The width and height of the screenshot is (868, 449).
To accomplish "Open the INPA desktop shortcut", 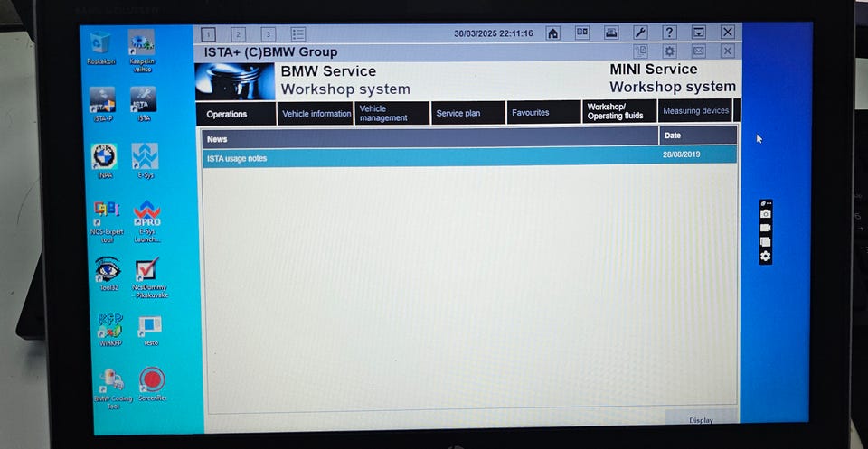I will 103,161.
